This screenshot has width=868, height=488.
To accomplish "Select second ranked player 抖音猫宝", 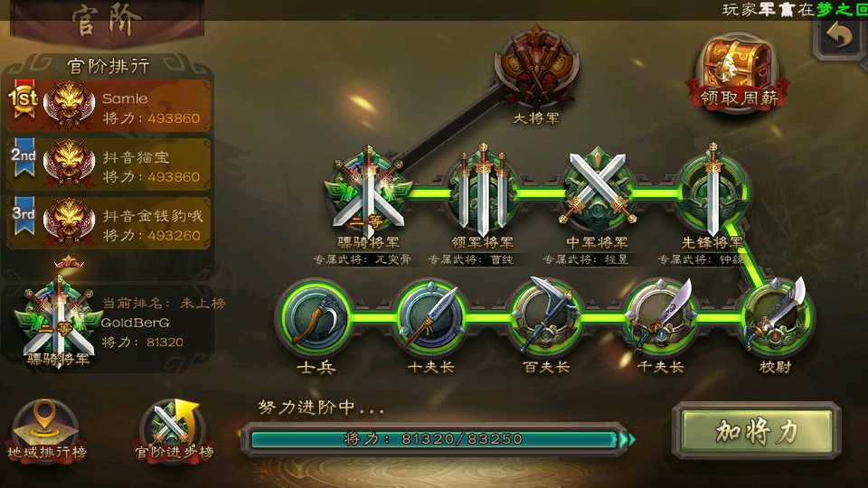I will click(109, 164).
